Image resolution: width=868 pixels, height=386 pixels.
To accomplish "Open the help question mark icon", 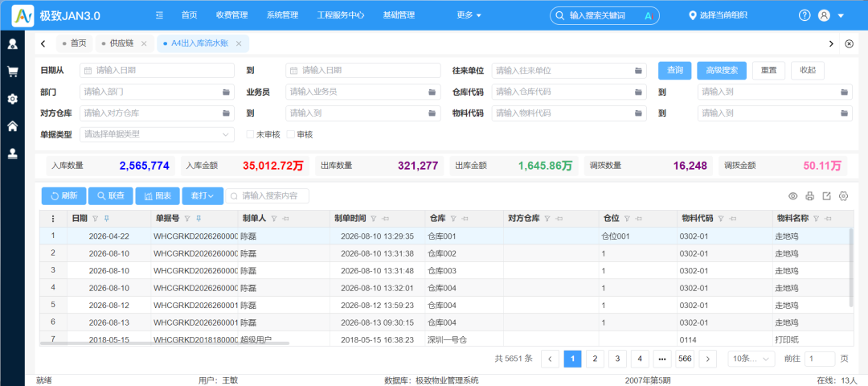I will (805, 15).
